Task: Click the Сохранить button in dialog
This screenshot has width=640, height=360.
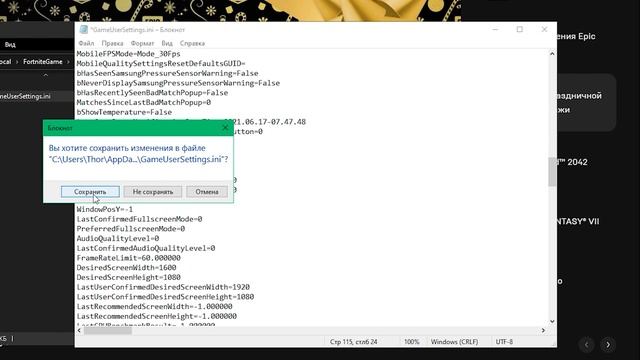Action: click(x=90, y=191)
